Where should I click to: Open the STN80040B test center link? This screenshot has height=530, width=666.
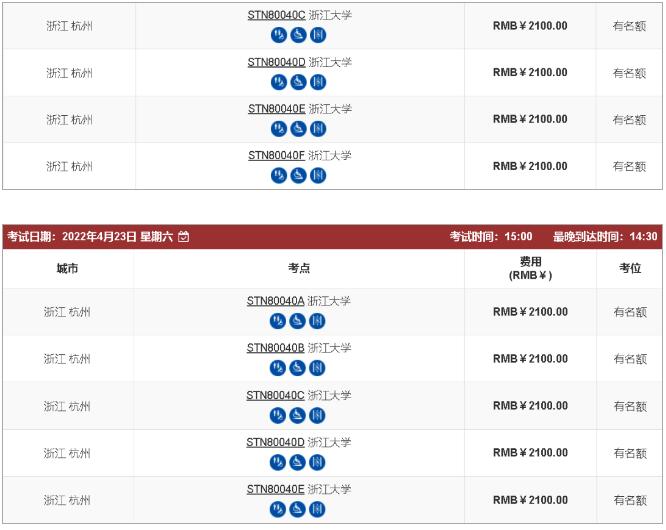tap(275, 348)
